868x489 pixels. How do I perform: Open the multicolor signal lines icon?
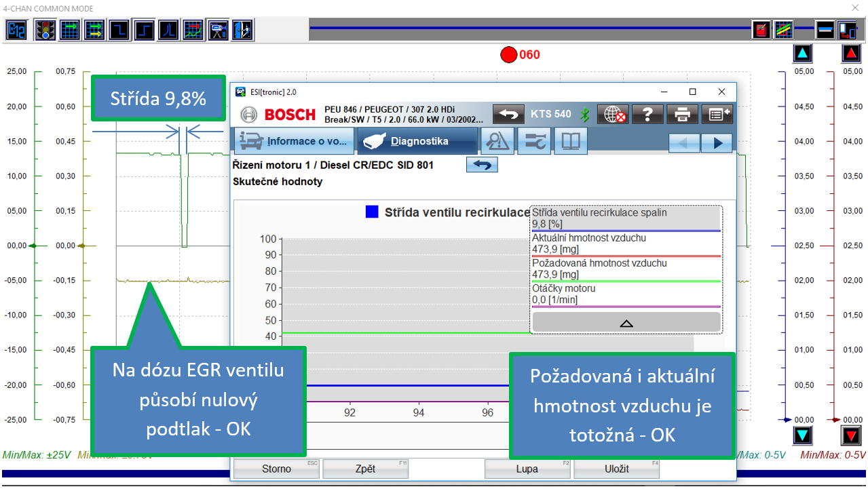pyautogui.click(x=784, y=30)
